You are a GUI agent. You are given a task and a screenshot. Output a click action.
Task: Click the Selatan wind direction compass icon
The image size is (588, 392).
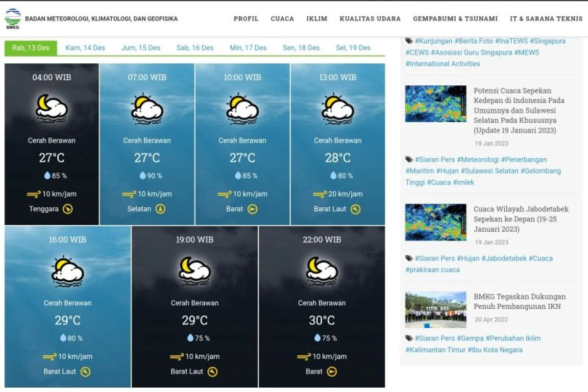point(160,209)
